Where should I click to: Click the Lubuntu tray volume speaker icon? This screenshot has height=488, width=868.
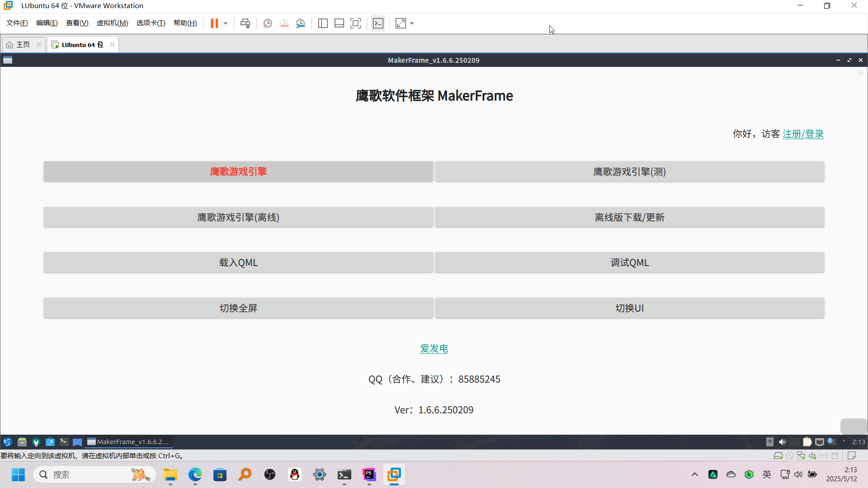pyautogui.click(x=783, y=442)
